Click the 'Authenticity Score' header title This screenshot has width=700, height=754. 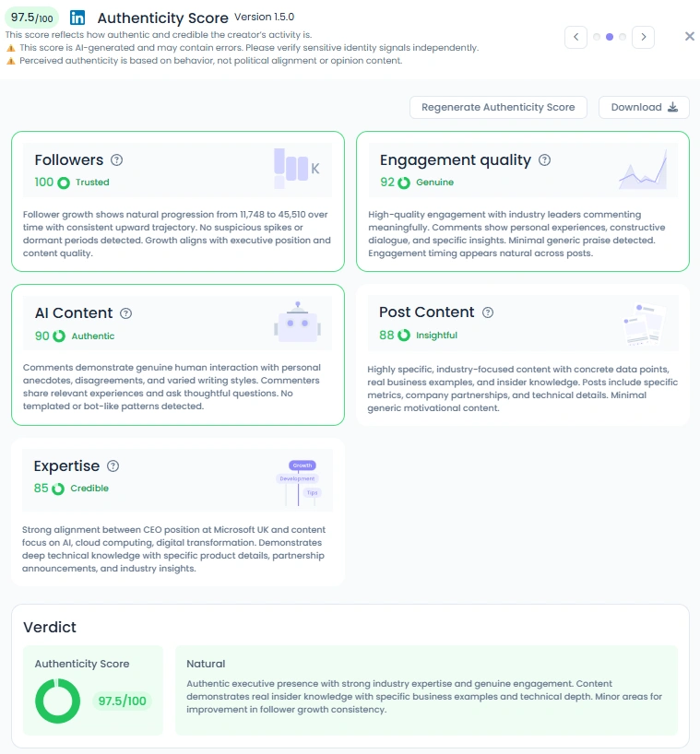[162, 18]
